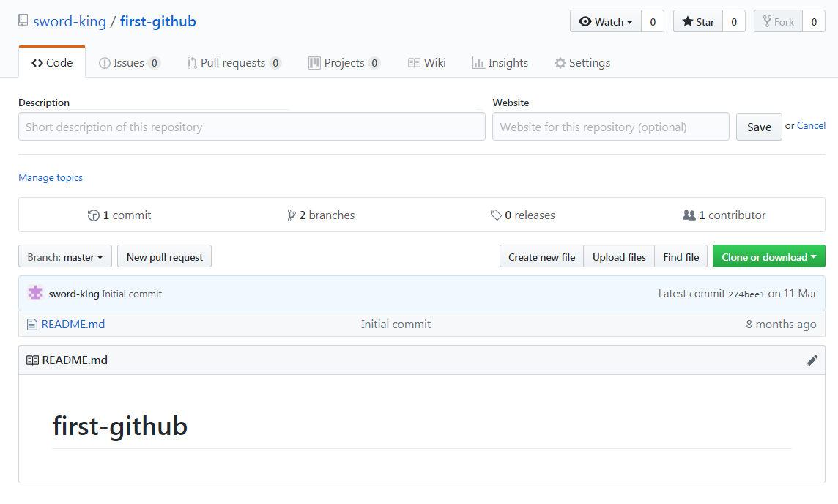Save the repository description
The width and height of the screenshot is (838, 504).
(x=759, y=127)
